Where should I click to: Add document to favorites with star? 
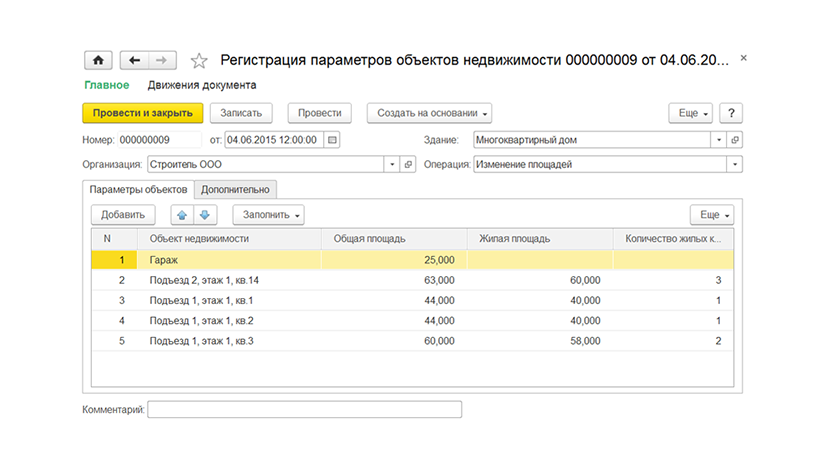tap(199, 61)
